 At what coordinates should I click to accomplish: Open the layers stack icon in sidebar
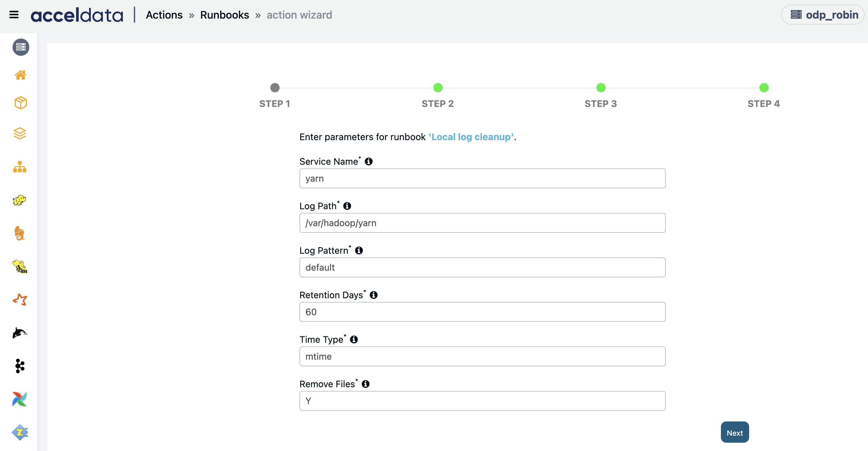click(x=20, y=133)
